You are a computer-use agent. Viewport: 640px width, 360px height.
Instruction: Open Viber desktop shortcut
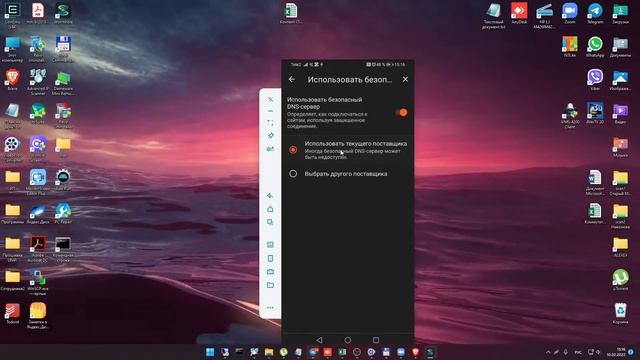tap(595, 80)
